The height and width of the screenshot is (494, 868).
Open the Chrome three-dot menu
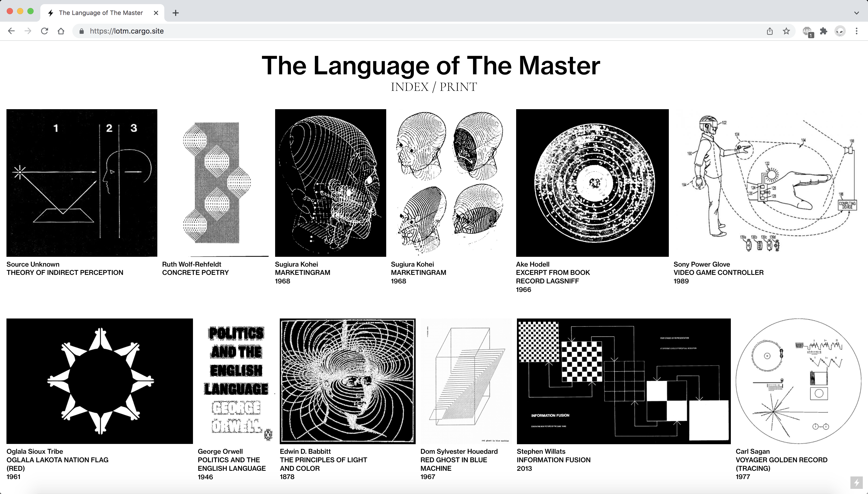tap(856, 31)
